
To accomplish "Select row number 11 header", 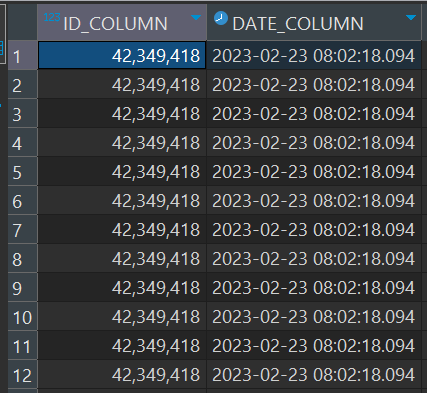I will click(22, 345).
